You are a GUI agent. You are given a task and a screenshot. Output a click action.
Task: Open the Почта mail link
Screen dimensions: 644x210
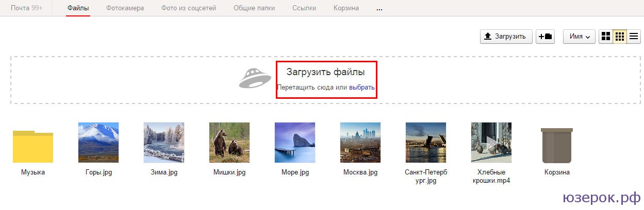tap(26, 8)
